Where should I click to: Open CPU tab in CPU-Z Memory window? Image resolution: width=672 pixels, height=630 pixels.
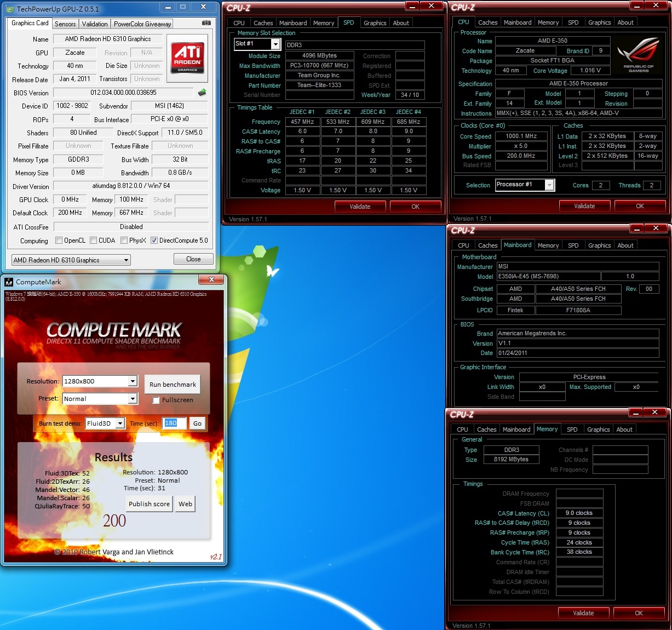coord(462,429)
